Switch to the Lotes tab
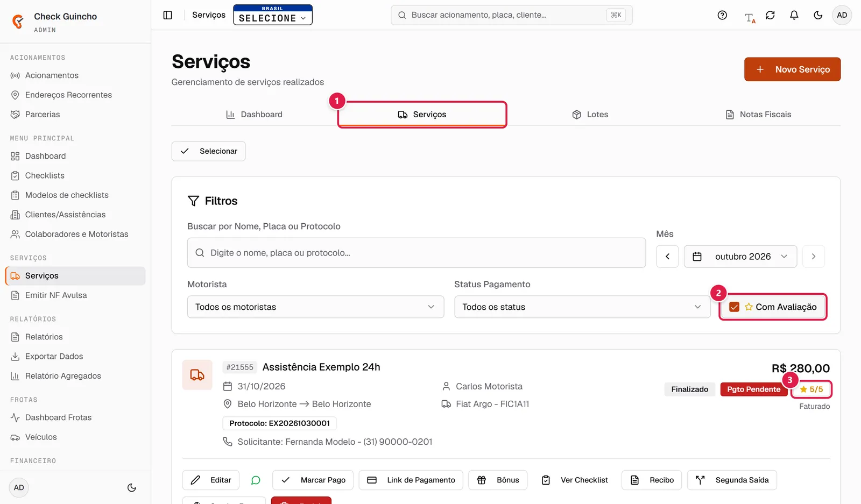Screen dimensions: 861x504 [590, 115]
